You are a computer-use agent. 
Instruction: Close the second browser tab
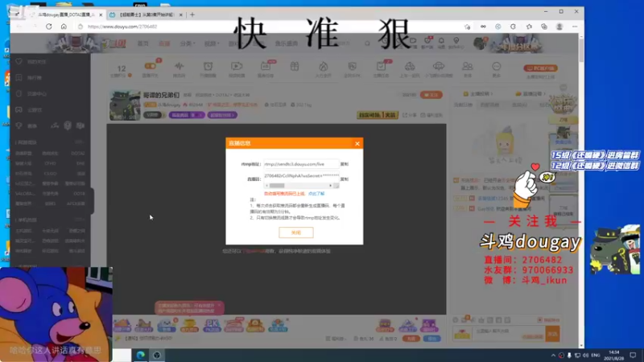tap(180, 14)
